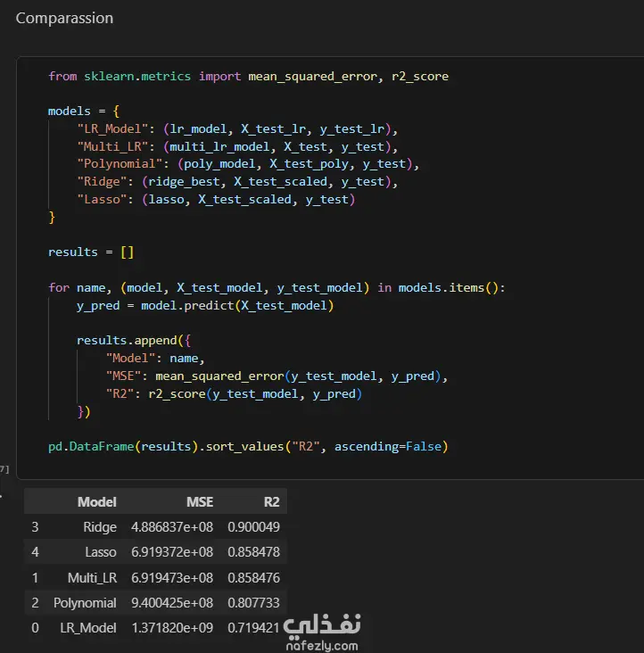Click the "LR_Model" dictionary entry line
The height and width of the screenshot is (653, 644).
(x=237, y=129)
